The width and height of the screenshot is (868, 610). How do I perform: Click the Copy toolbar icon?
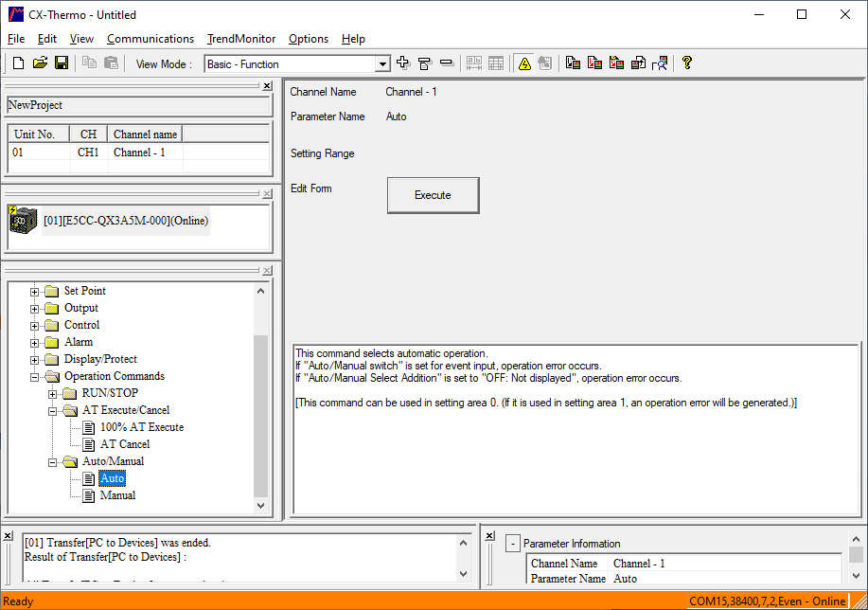pos(89,63)
